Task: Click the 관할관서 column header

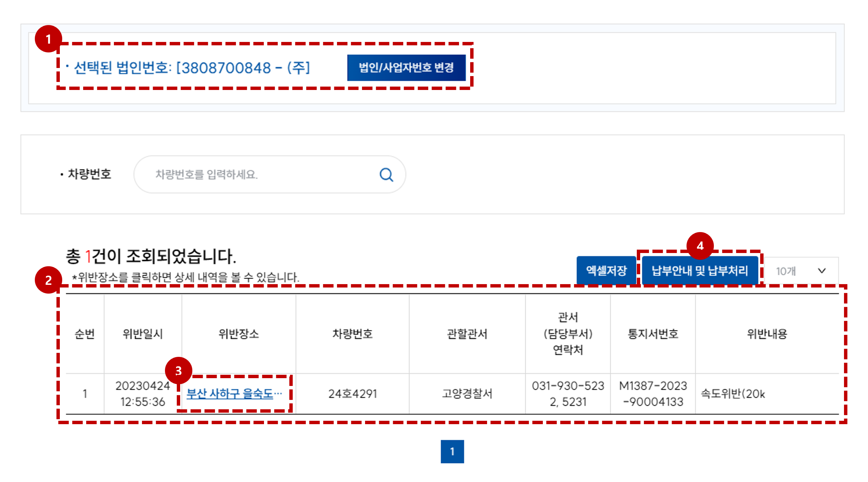Action: [x=467, y=334]
